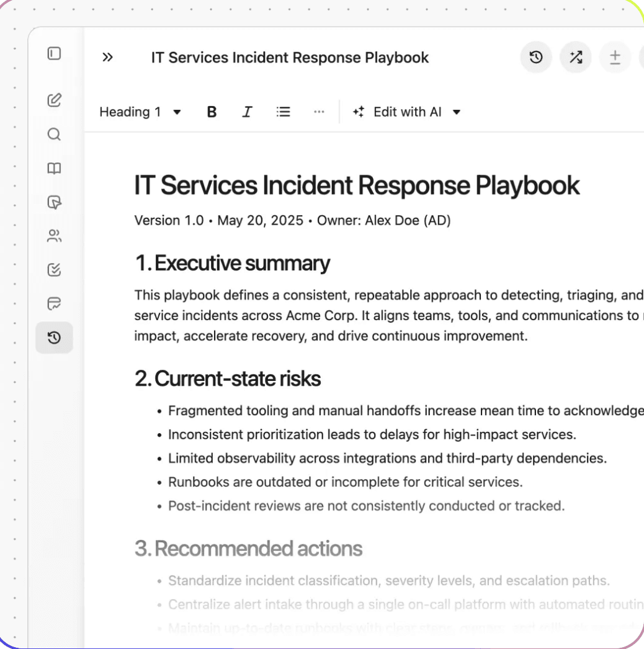Toggle the sidebar panel icon
Image resolution: width=644 pixels, height=649 pixels.
click(54, 53)
